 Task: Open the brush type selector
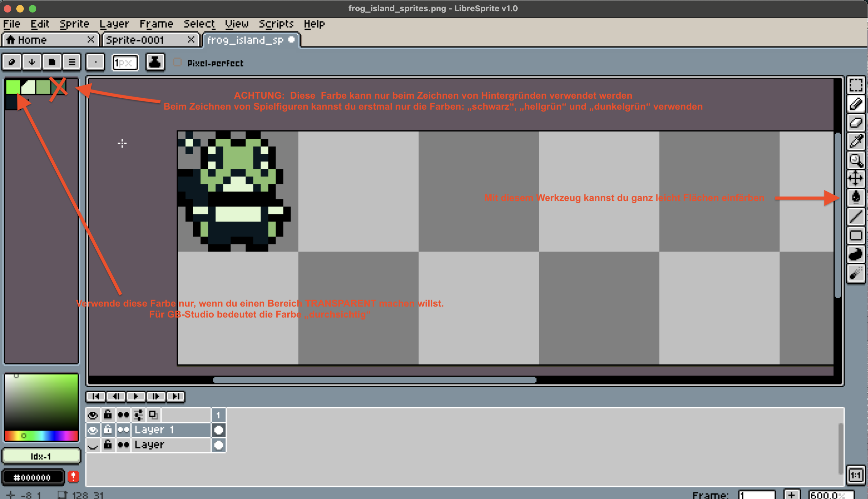point(95,62)
